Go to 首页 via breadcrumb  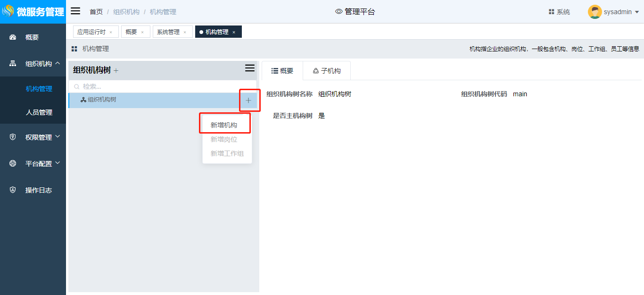tap(96, 12)
